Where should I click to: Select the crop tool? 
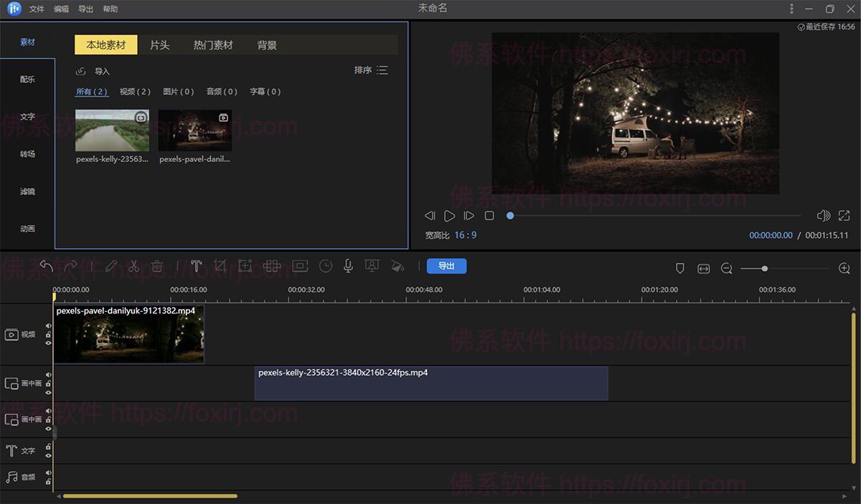[x=220, y=266]
